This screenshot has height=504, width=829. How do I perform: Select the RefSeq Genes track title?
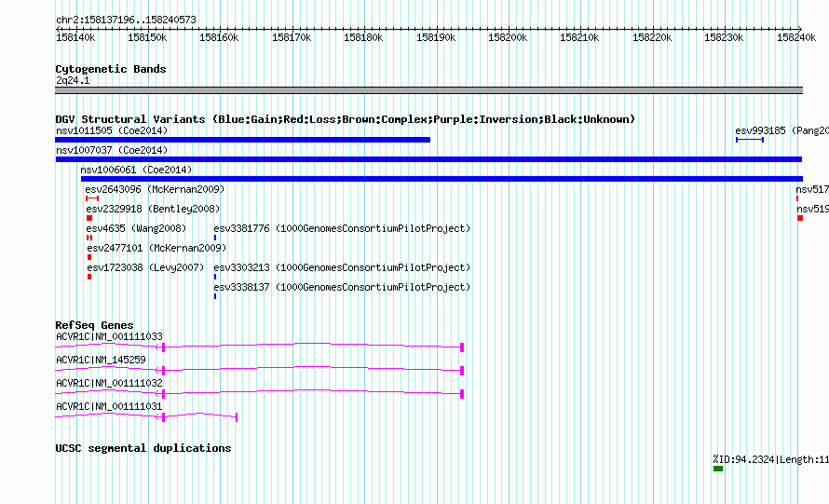coord(94,325)
